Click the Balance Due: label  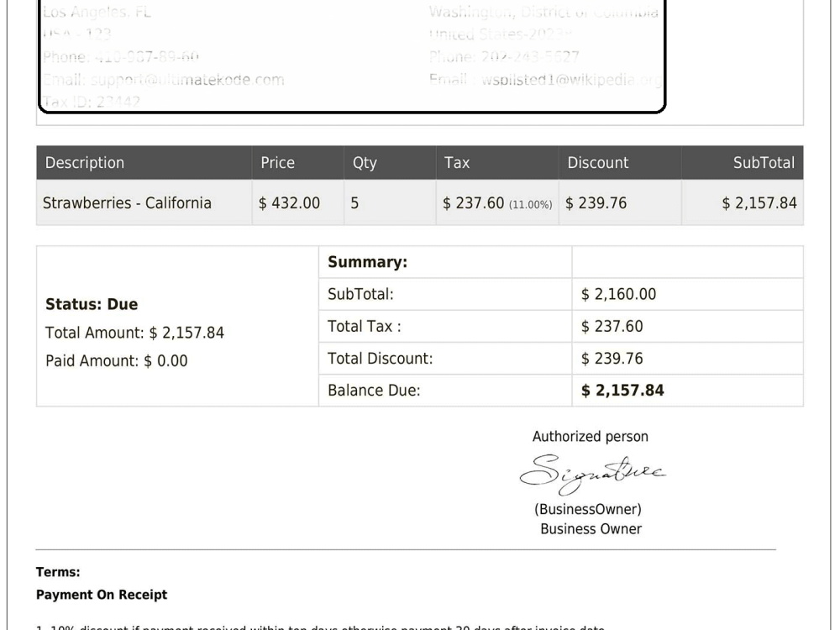pyautogui.click(x=374, y=391)
